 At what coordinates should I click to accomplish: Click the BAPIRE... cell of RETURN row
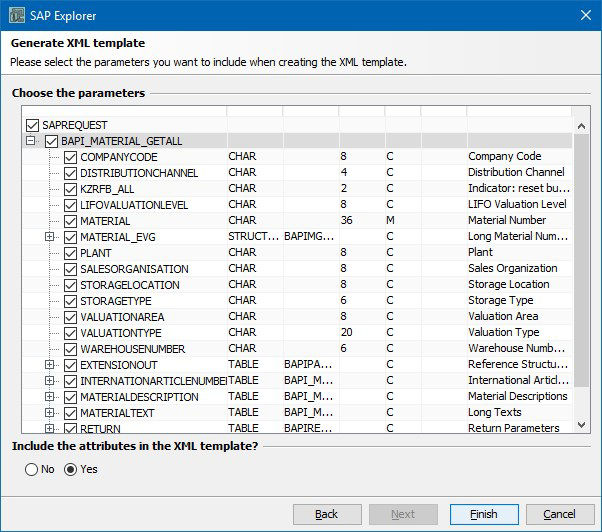click(x=308, y=428)
